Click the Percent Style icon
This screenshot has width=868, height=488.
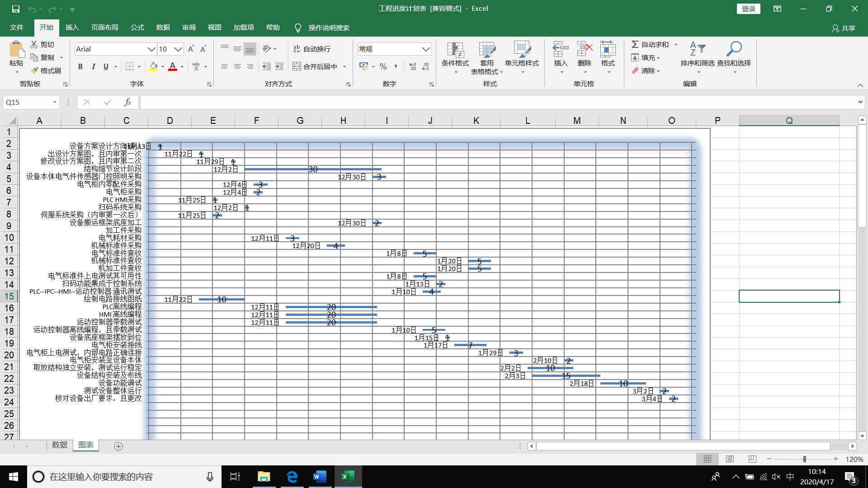[x=383, y=66]
